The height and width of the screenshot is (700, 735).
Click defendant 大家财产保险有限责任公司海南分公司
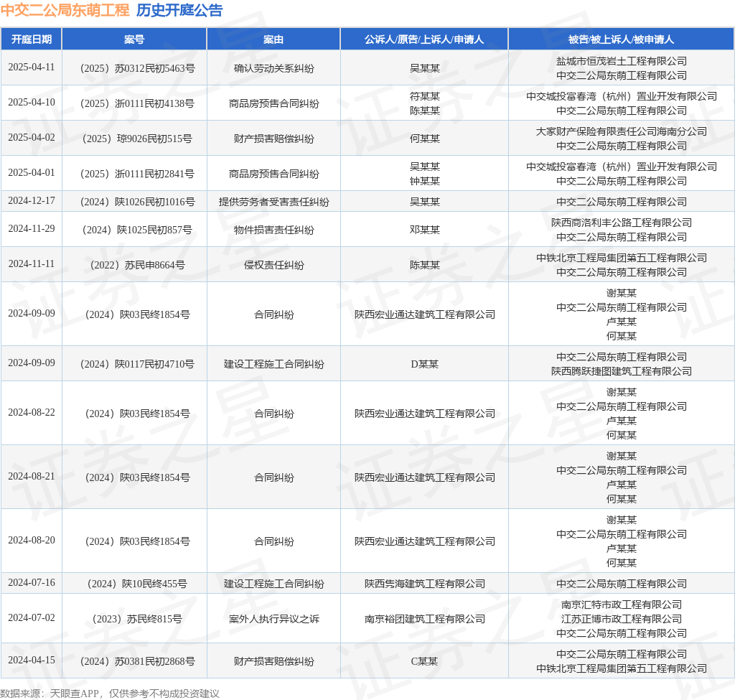tap(622, 131)
